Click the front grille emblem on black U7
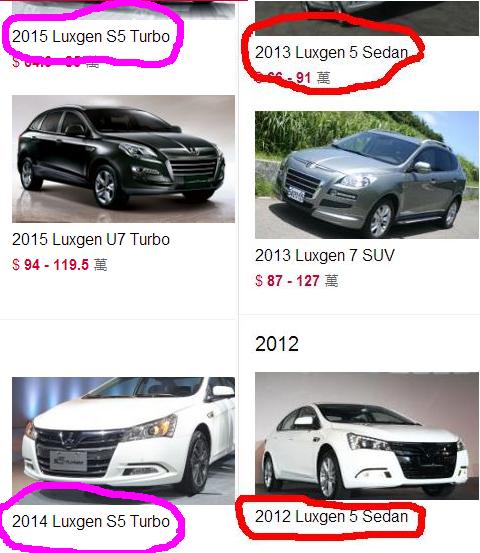 point(193,151)
